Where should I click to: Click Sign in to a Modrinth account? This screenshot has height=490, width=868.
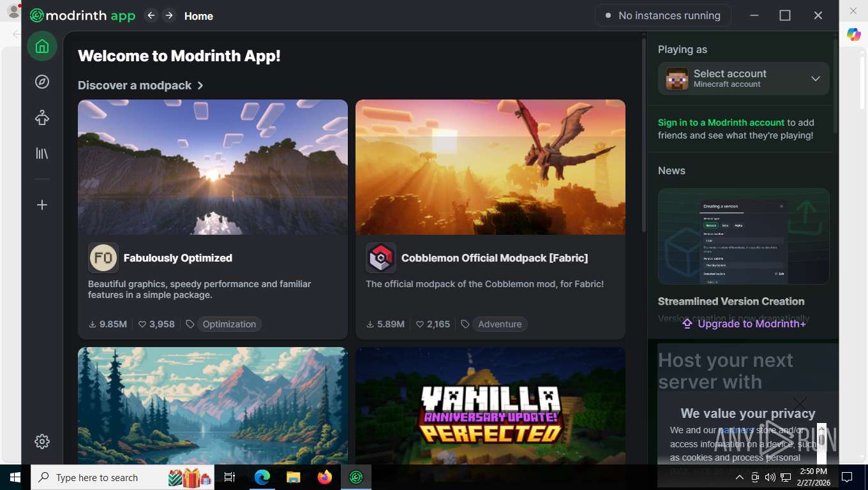click(x=721, y=122)
